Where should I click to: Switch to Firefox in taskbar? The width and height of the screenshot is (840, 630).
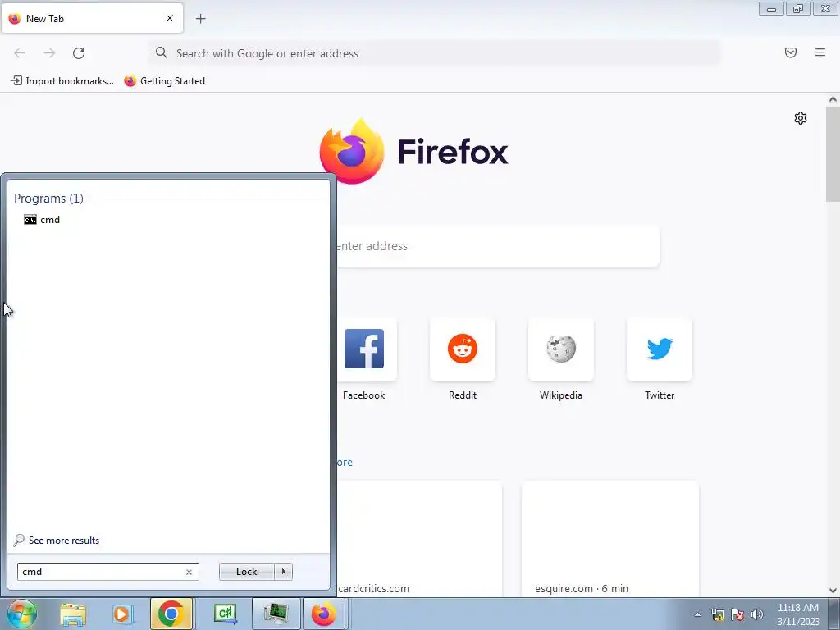click(x=324, y=614)
